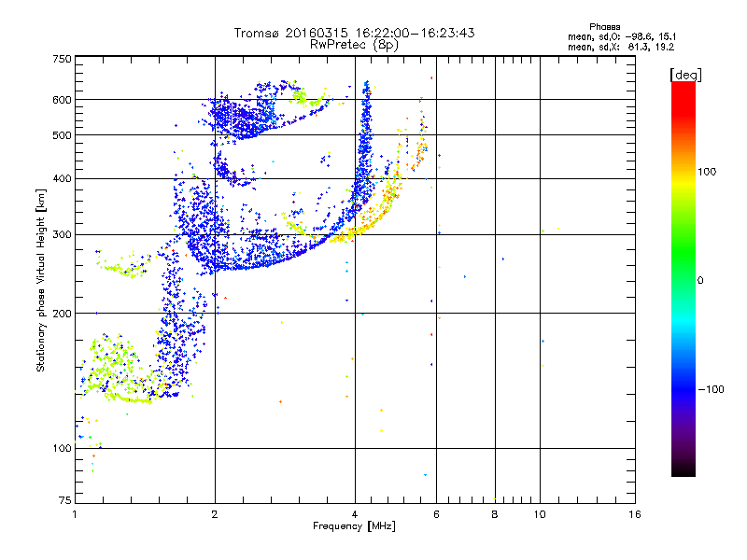Viewport: 747px width, 560px height.
Task: Click the 'mean, sd,O: -98.6, 15.1' line
Action: click(622, 36)
